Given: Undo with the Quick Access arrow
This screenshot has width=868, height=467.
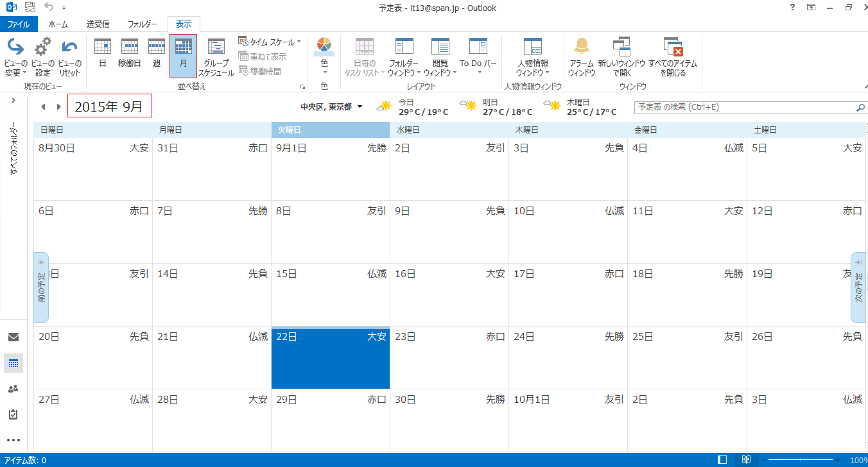Looking at the screenshot, I should [x=49, y=8].
